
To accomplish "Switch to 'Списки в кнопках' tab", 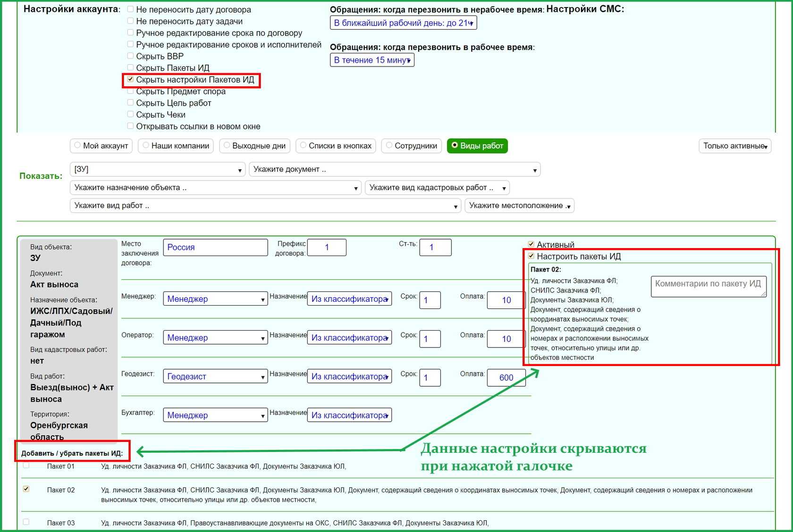I will click(x=336, y=146).
